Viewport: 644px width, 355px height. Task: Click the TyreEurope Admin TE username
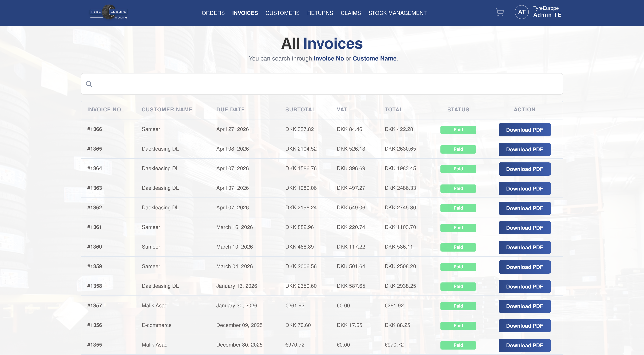pyautogui.click(x=547, y=11)
